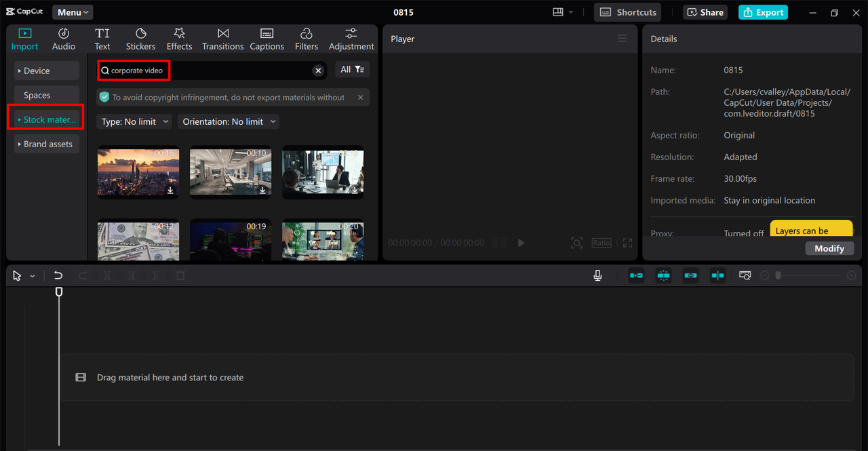Open the Ratio aspect selector
868x451 pixels.
[x=601, y=243]
